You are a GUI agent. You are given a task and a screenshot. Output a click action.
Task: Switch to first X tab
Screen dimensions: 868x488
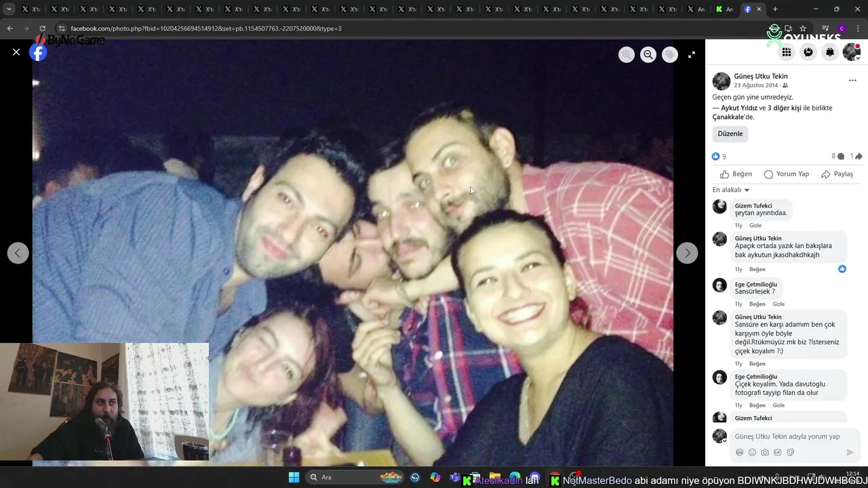(32, 9)
